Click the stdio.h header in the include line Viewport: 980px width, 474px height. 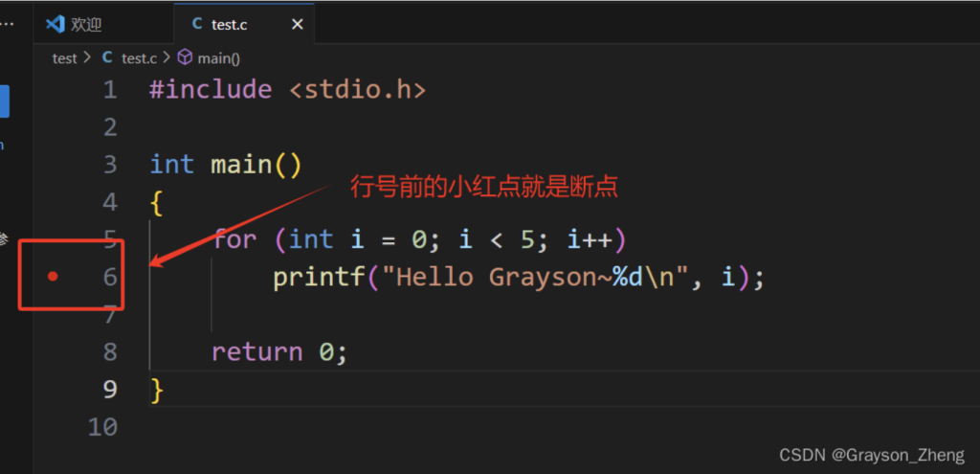[357, 90]
